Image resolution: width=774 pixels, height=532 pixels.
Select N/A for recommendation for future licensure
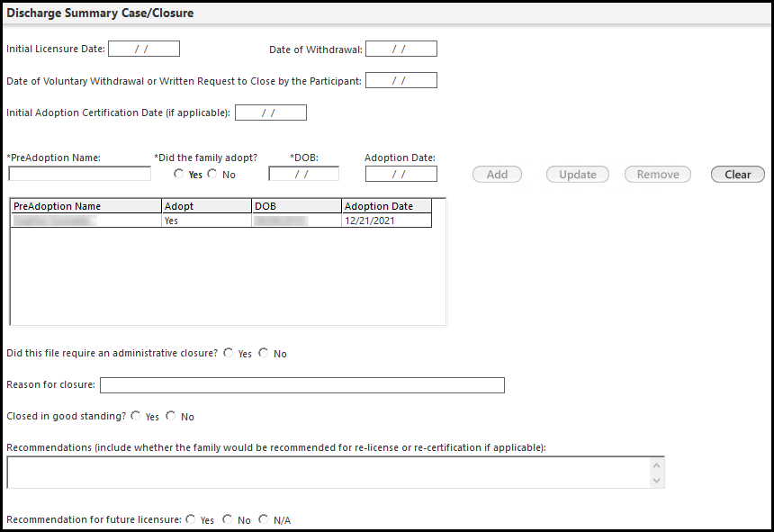264,520
